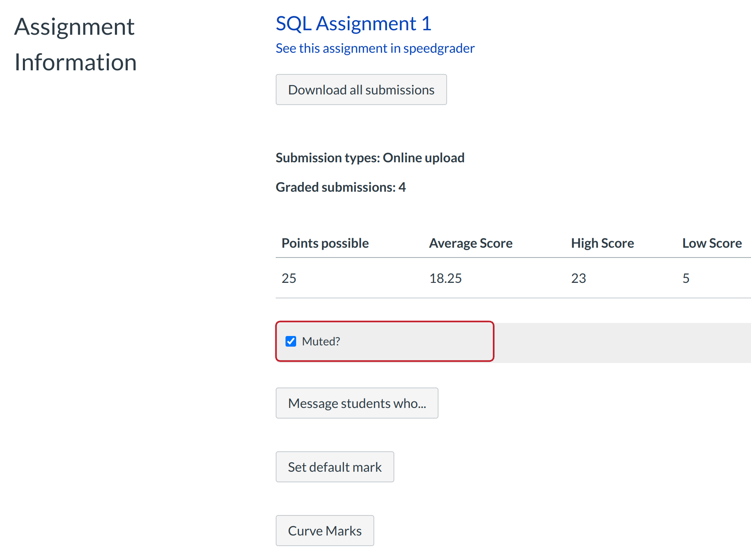Click the Download all submissions button

click(361, 90)
